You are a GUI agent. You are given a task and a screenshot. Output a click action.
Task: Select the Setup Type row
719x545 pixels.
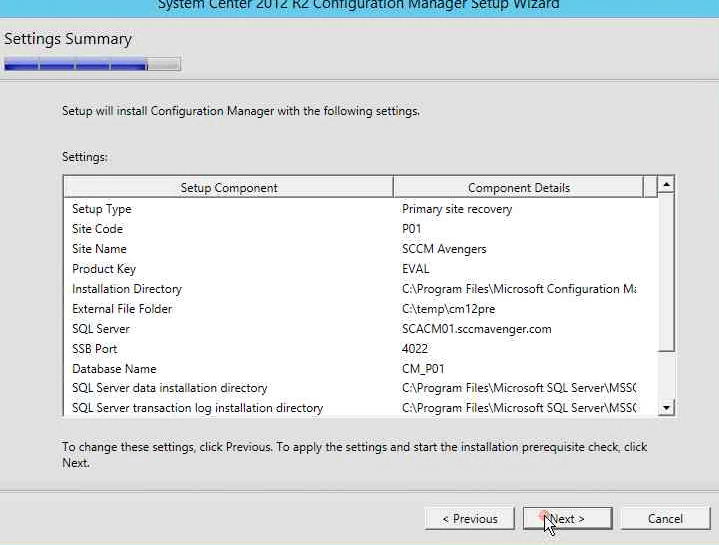[x=360, y=209]
